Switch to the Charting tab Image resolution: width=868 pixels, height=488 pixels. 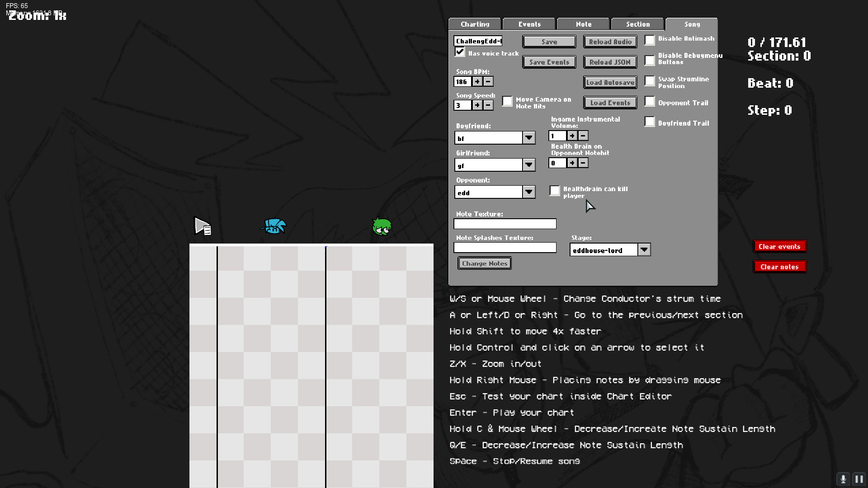point(475,24)
